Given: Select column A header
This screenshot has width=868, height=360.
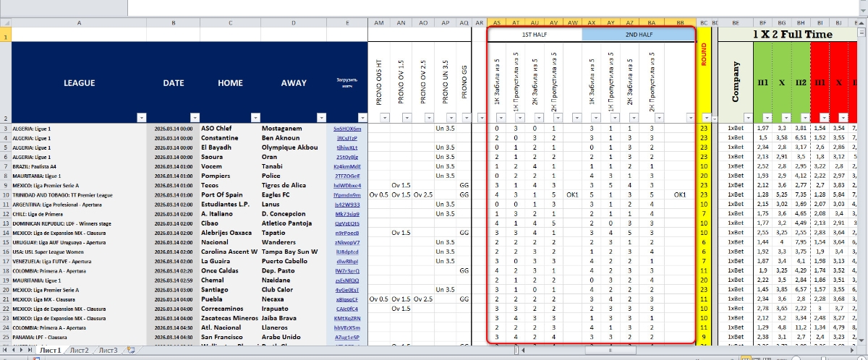Looking at the screenshot, I should click(79, 23).
